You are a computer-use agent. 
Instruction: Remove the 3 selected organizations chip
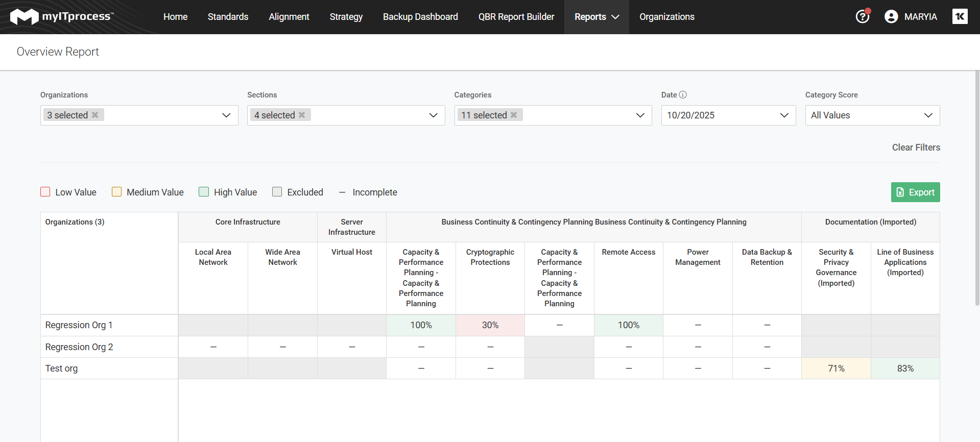pos(95,115)
